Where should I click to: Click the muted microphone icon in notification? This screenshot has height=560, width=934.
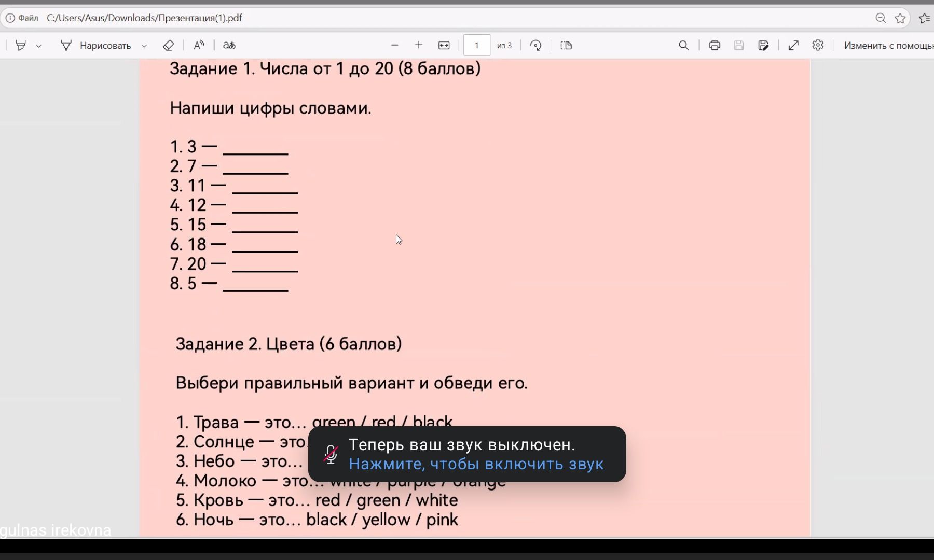point(331,454)
